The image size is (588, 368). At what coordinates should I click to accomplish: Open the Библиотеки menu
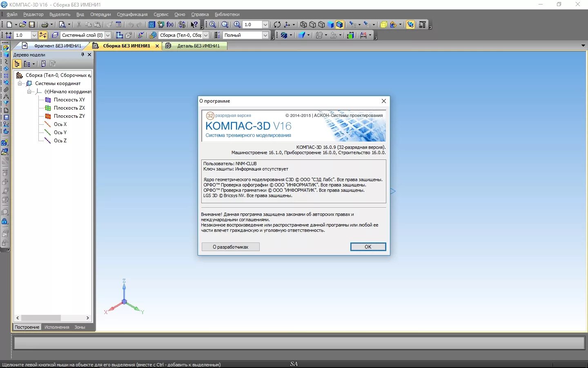coord(227,14)
